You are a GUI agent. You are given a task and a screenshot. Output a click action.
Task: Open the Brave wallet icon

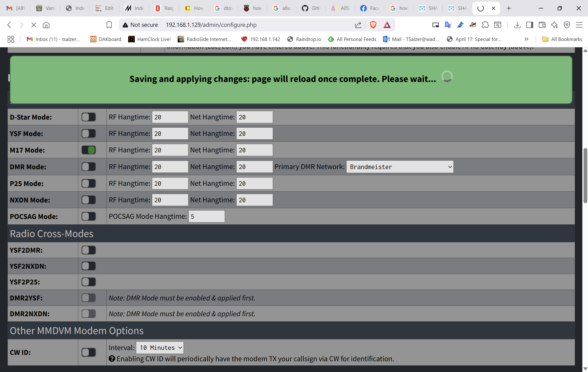pyautogui.click(x=542, y=25)
